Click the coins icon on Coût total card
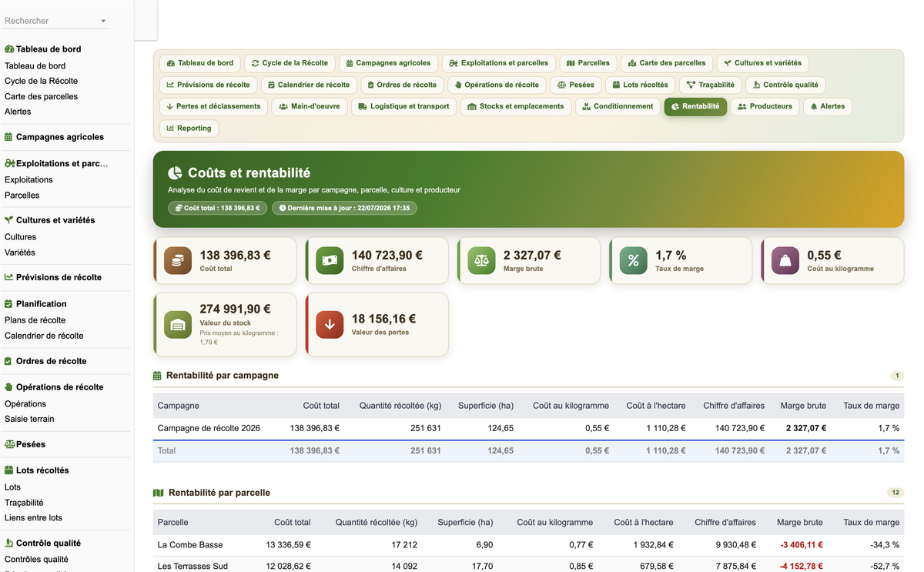 click(x=178, y=261)
